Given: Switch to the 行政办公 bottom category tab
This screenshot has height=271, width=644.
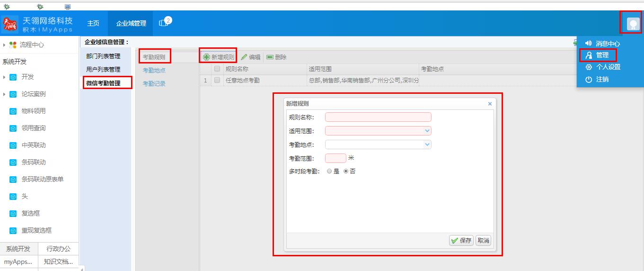Looking at the screenshot, I should (58, 249).
